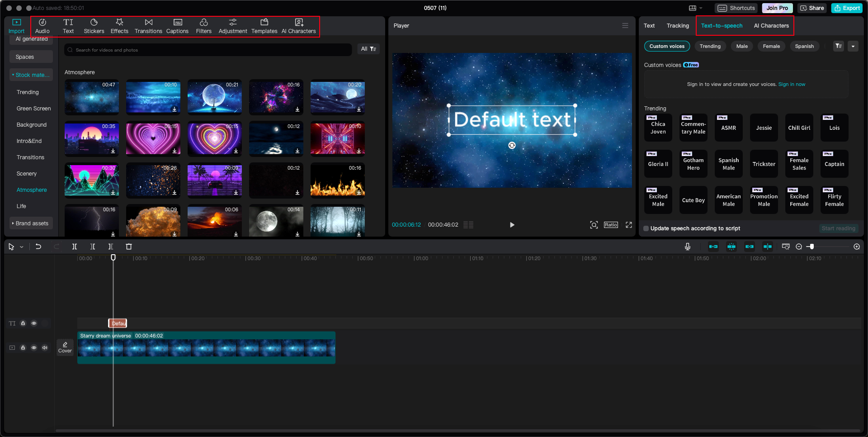Click the split clip tool
Viewport: 868px width, 437px height.
coord(75,247)
